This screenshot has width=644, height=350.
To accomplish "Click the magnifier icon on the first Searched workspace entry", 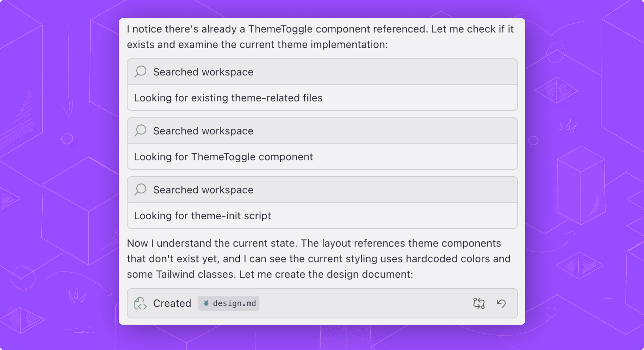I will (141, 71).
